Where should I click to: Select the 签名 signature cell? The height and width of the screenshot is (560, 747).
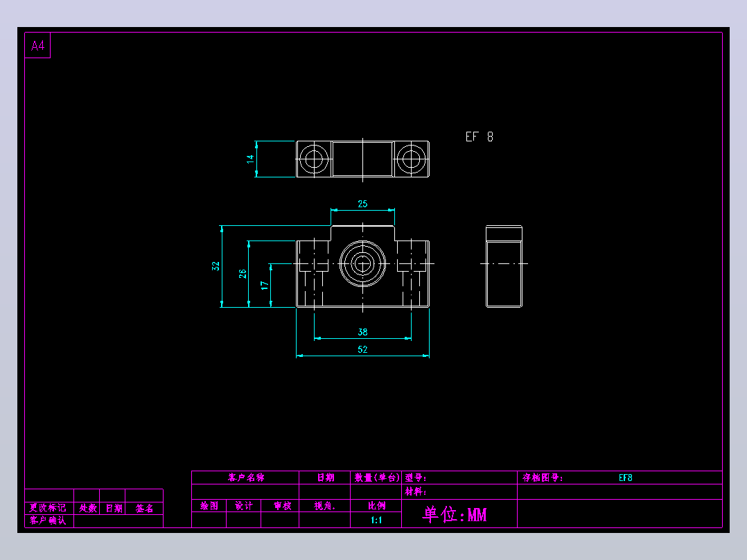coord(144,508)
